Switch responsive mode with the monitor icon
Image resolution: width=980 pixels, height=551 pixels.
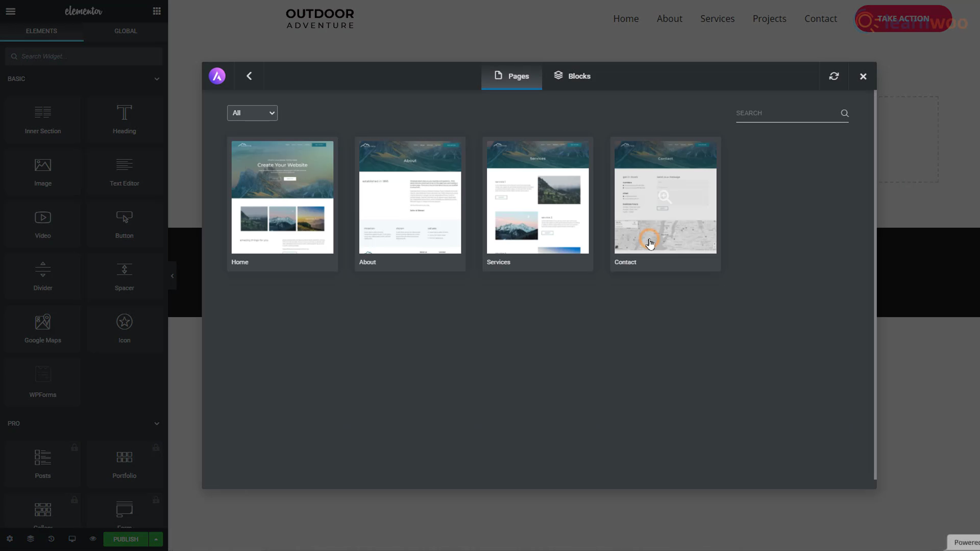pyautogui.click(x=72, y=539)
